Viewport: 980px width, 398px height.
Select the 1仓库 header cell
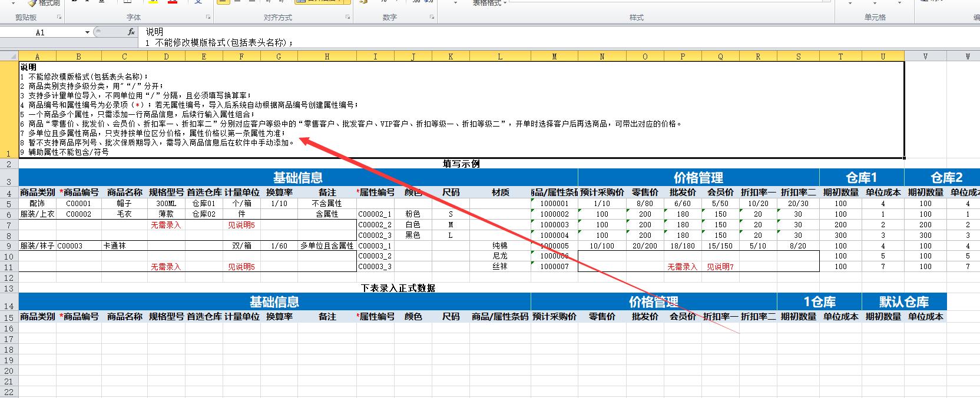(x=819, y=302)
